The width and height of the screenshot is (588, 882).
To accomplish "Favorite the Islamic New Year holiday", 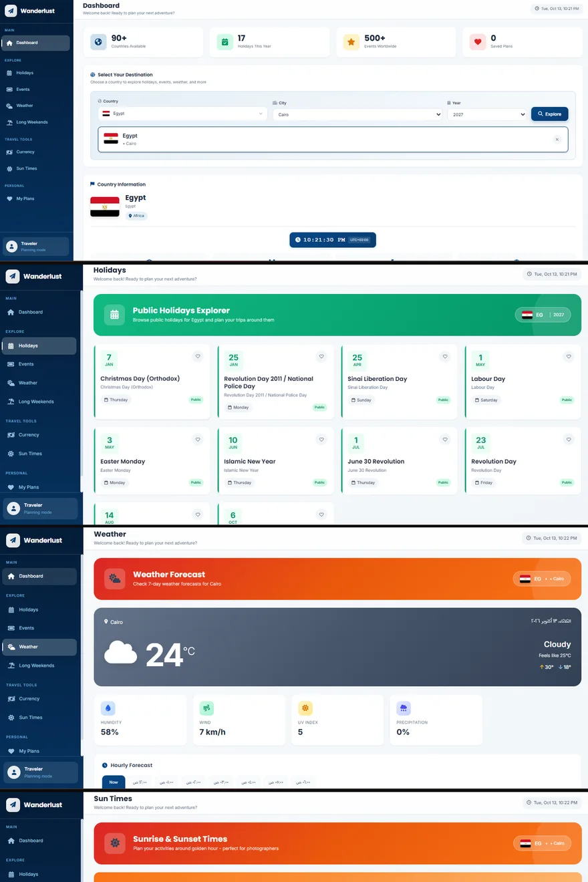I will tap(321, 440).
